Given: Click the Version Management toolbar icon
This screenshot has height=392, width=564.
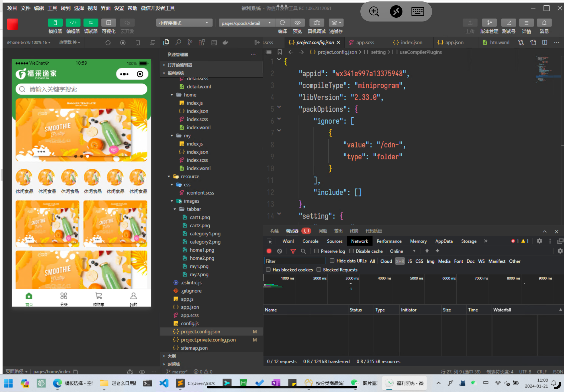Looking at the screenshot, I should pyautogui.click(x=489, y=23).
